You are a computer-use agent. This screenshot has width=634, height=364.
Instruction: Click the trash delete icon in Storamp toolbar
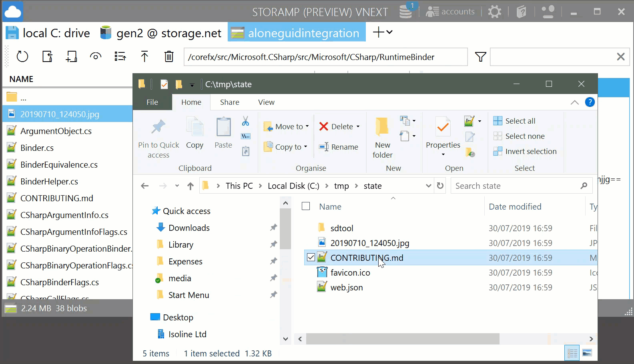click(x=169, y=57)
